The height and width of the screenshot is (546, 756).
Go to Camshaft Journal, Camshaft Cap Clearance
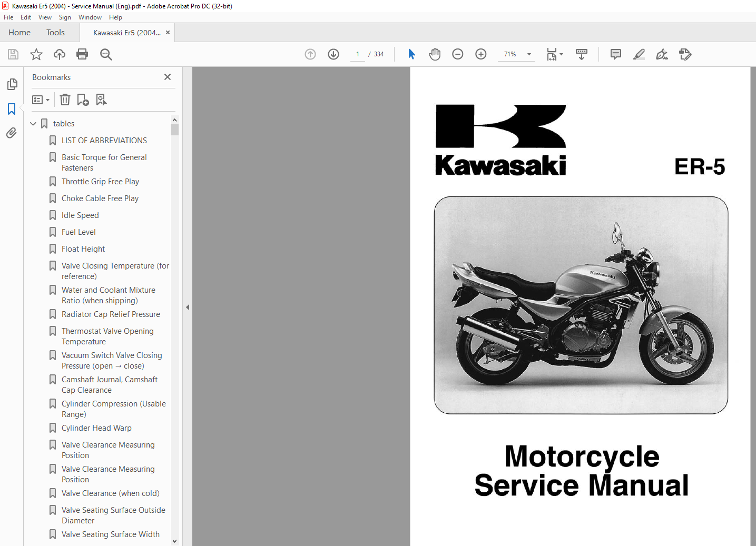point(110,385)
